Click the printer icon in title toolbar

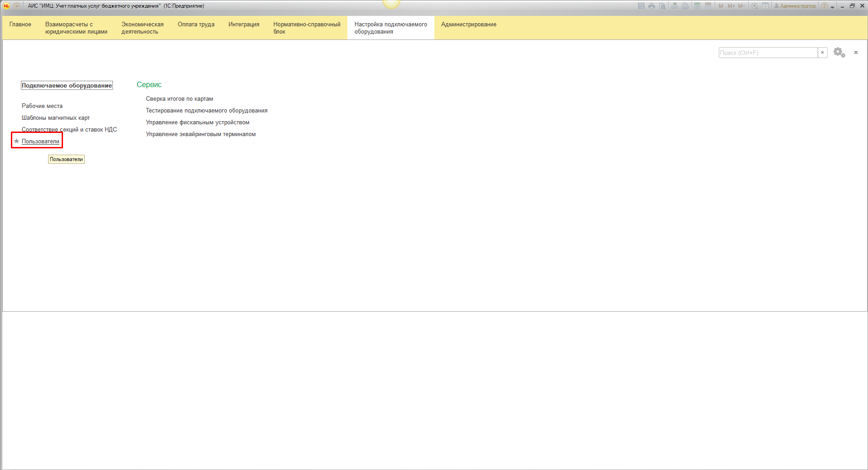click(652, 6)
